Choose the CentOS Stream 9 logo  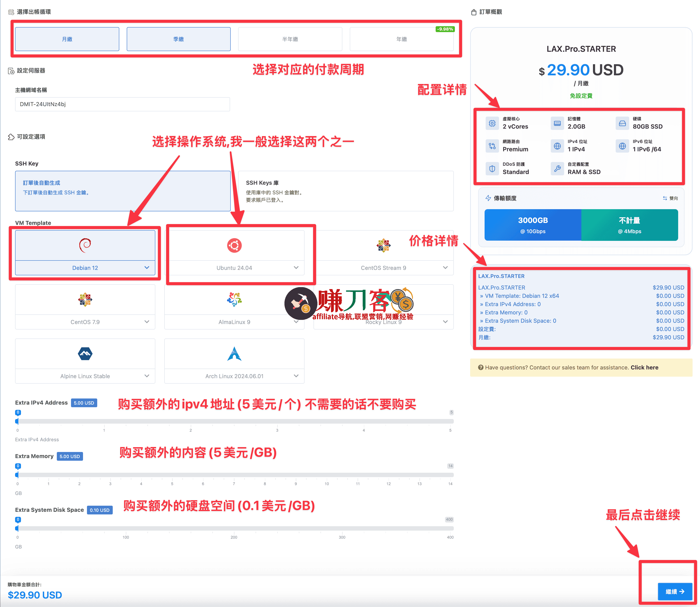point(383,245)
